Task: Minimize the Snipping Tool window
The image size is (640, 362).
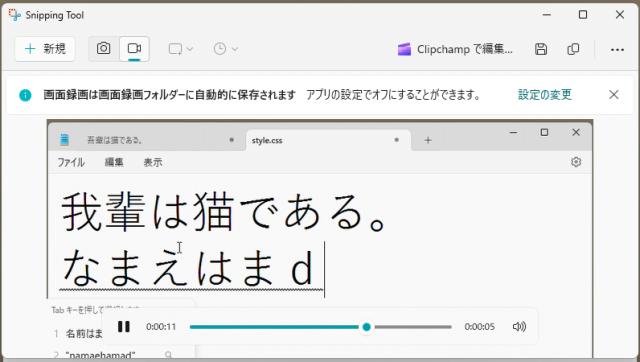Action: 546,15
